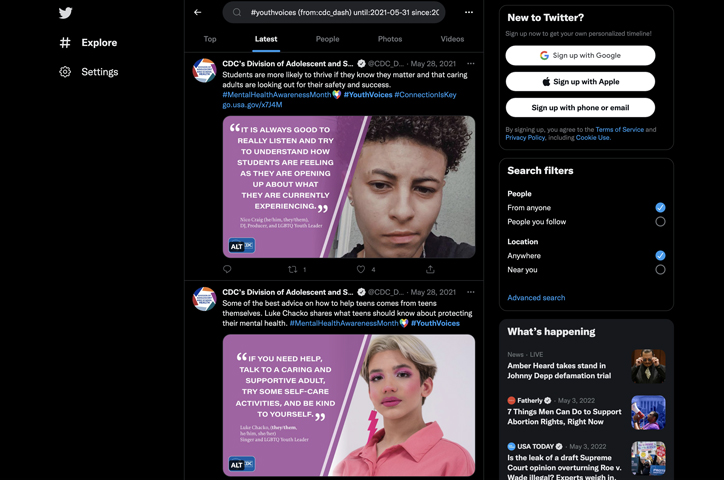Open more menu on Luke Chacko tweet

click(x=471, y=292)
